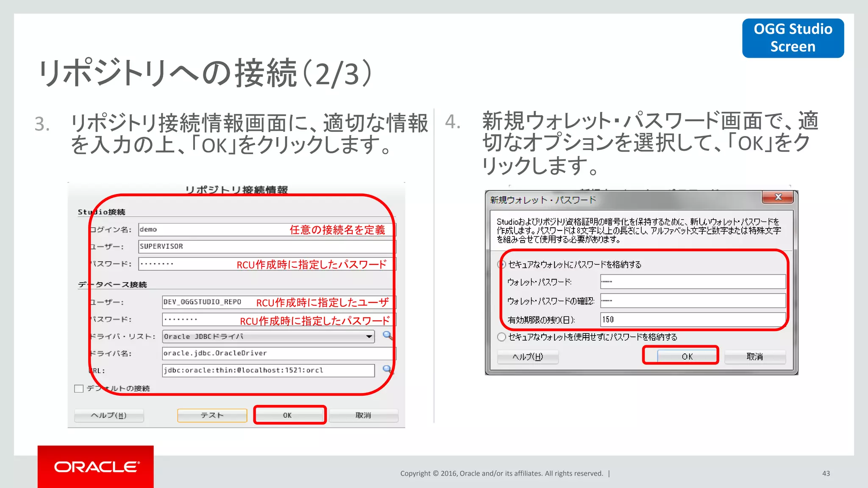Click OK in the wallet password dialog
This screenshot has width=868, height=488.
tap(687, 356)
